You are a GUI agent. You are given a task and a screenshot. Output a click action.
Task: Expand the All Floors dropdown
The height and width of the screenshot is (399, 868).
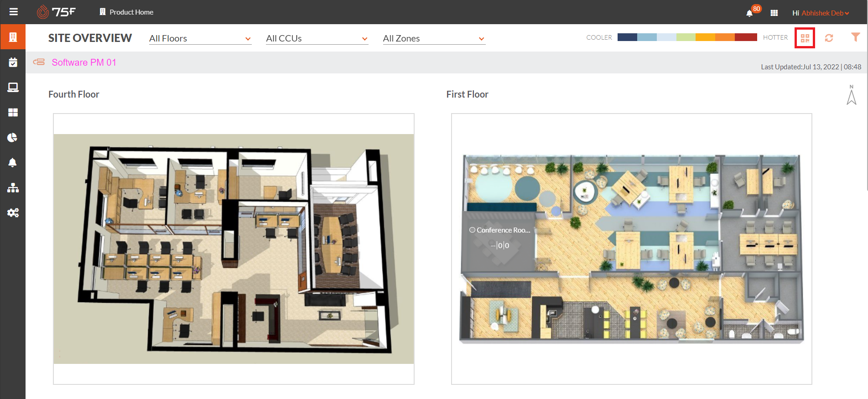pos(200,38)
